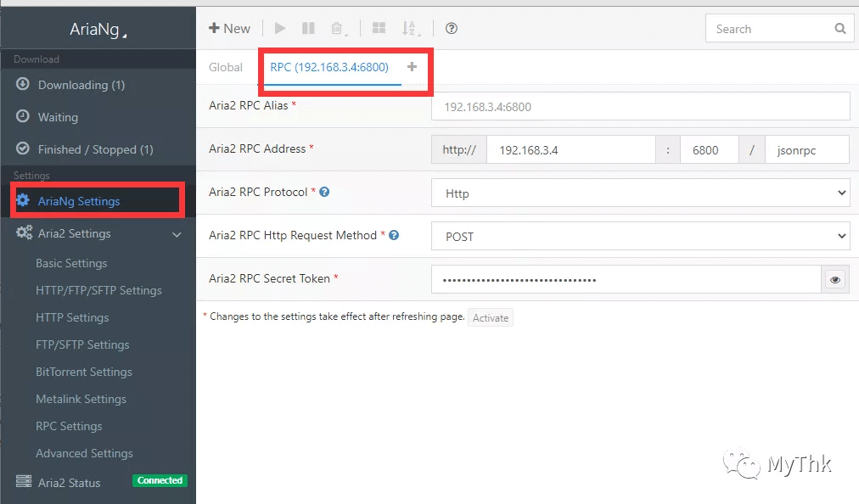Open the A-Z sort order menu
The width and height of the screenshot is (859, 504).
(x=409, y=29)
